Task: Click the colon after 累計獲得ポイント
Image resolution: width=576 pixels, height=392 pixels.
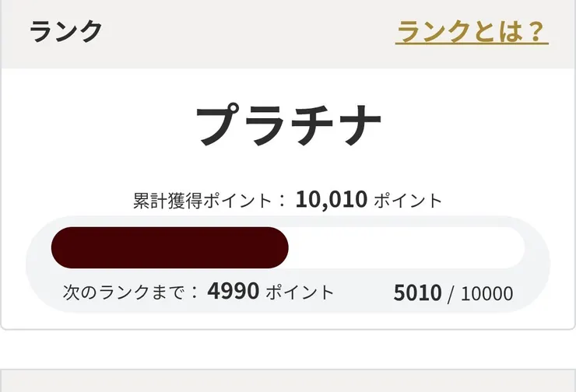Action: pyautogui.click(x=282, y=200)
